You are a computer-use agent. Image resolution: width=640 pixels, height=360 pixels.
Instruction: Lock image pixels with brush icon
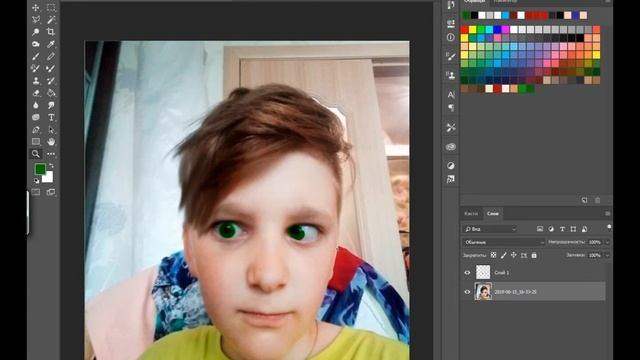tap(504, 255)
